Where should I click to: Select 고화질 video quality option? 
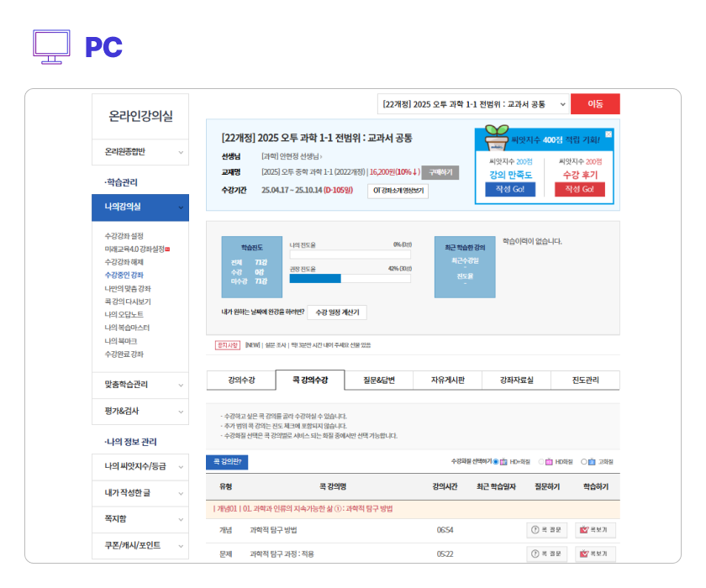pos(584,462)
